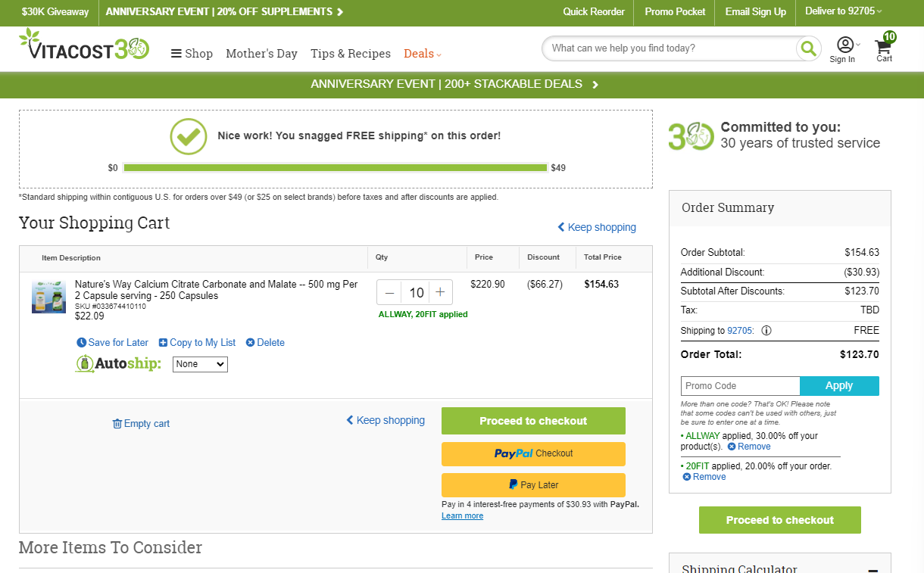
Task: Click the Order Total amount $123.70
Action: click(860, 354)
